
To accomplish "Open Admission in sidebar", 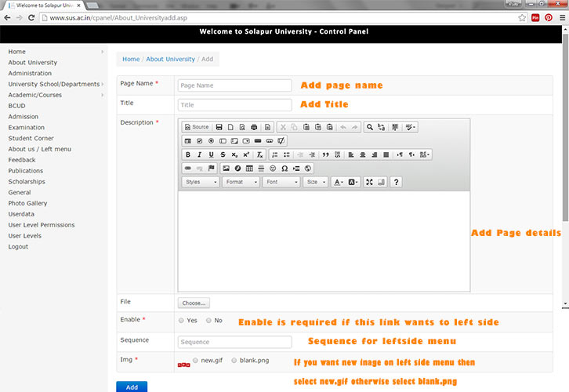I will tap(24, 117).
